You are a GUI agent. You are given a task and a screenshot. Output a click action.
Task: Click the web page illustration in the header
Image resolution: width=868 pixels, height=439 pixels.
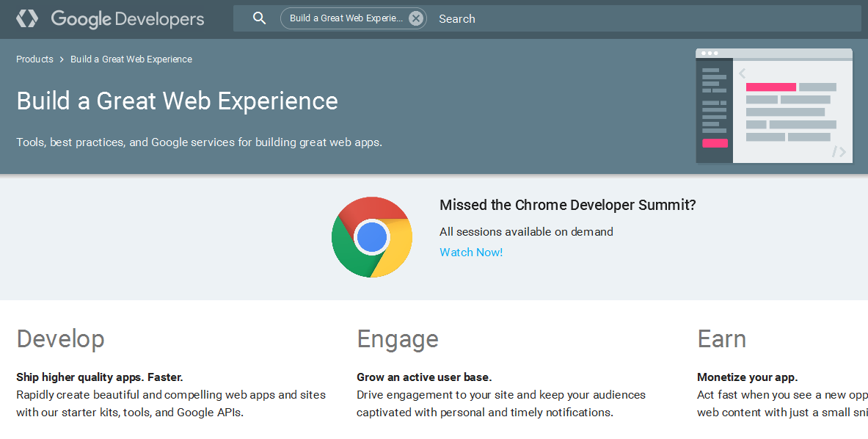tap(774, 106)
